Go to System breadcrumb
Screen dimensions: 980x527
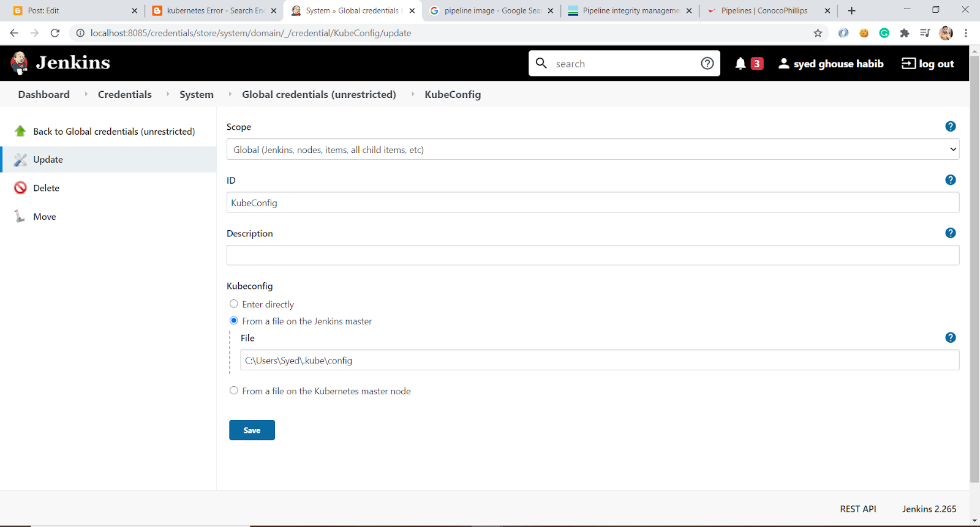click(197, 94)
